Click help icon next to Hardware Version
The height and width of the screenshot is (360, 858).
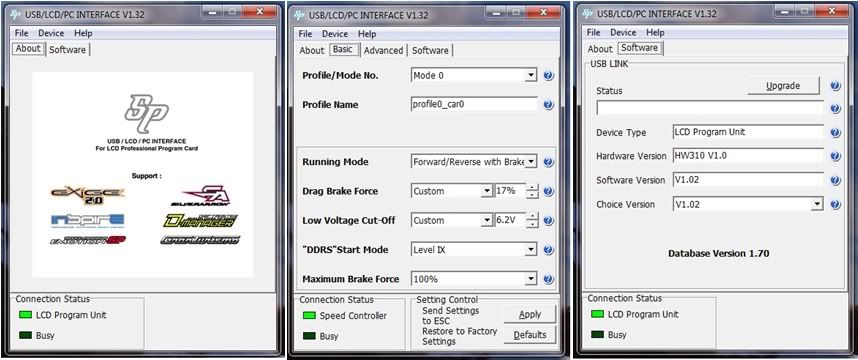[836, 156]
